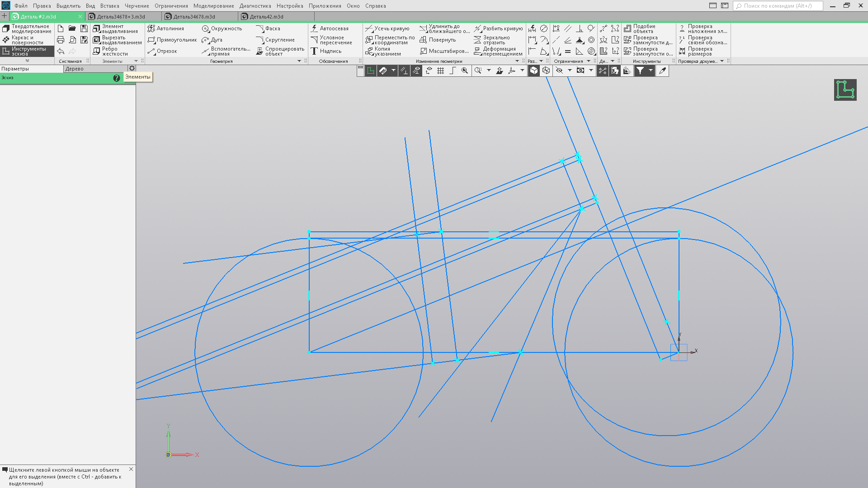Switch to the Деталь42.m3d tab

click(x=266, y=17)
